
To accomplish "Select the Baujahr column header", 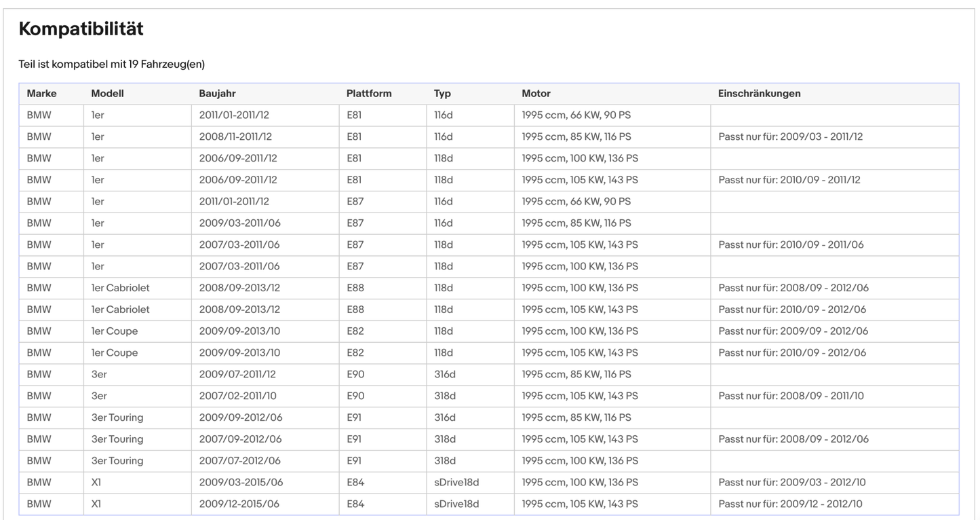I will click(x=217, y=94).
